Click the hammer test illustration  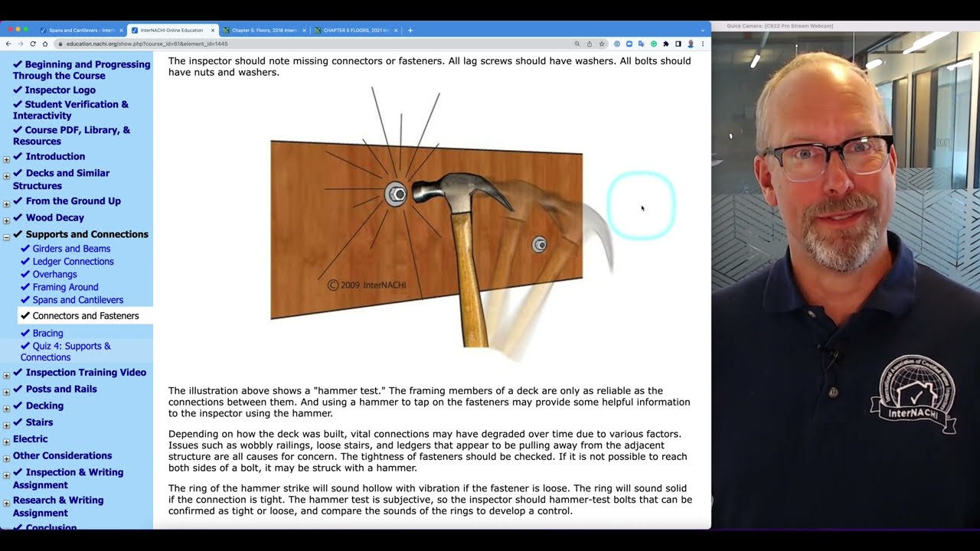tap(442, 224)
